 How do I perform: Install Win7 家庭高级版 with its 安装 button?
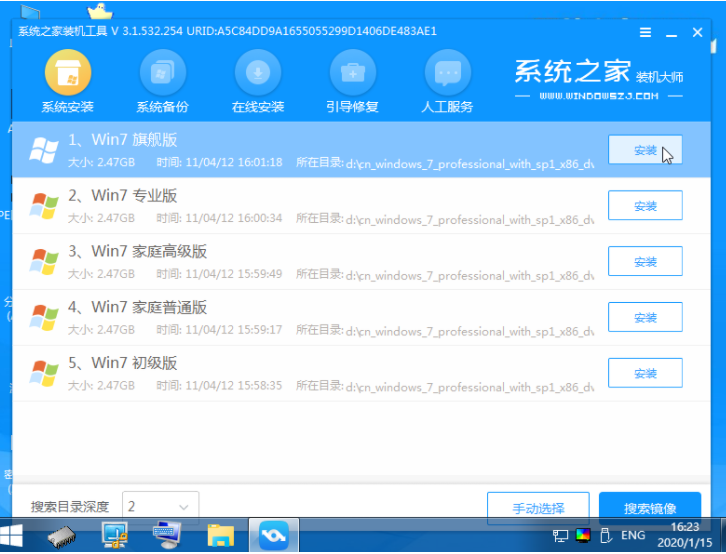(x=645, y=261)
